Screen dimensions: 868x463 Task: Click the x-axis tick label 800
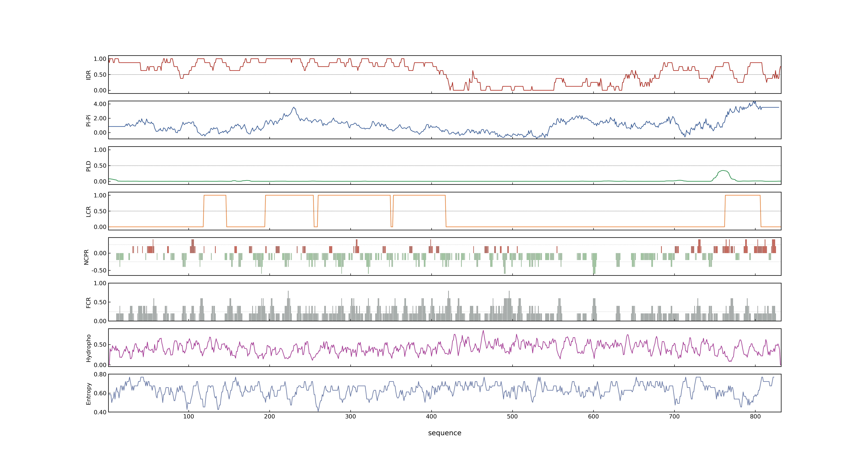coord(755,416)
